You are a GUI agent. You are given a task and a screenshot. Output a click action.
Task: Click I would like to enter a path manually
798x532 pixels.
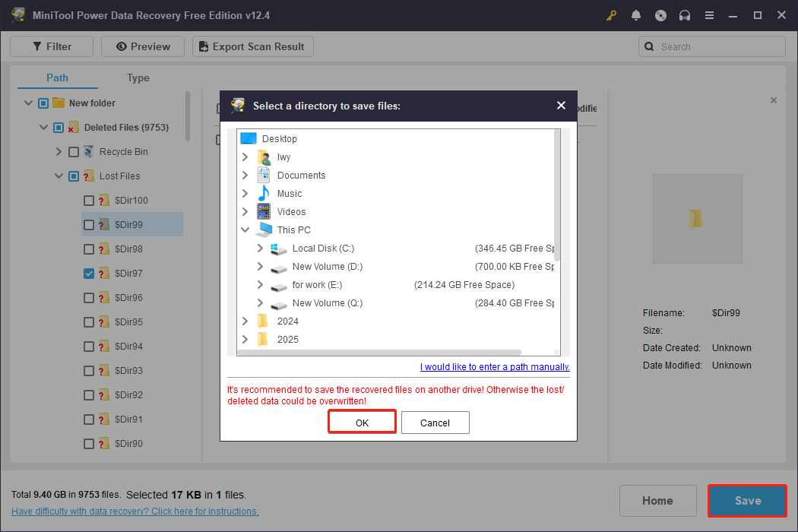pyautogui.click(x=495, y=366)
